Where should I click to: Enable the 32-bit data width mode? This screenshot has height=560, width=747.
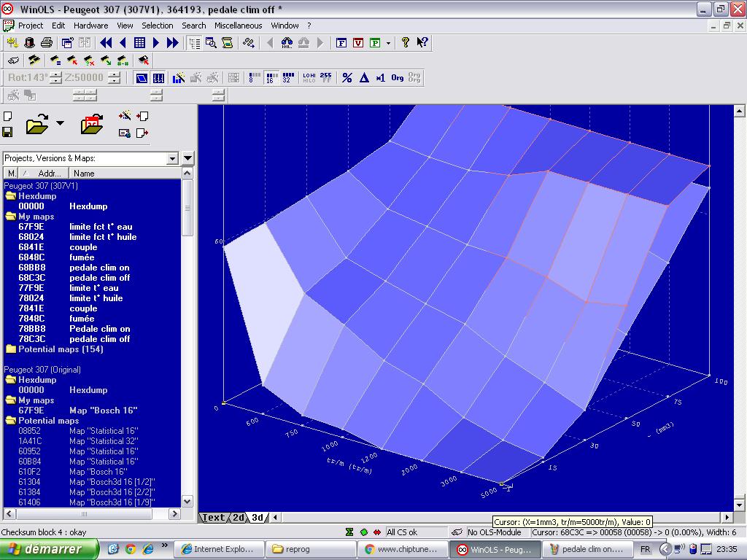[288, 78]
